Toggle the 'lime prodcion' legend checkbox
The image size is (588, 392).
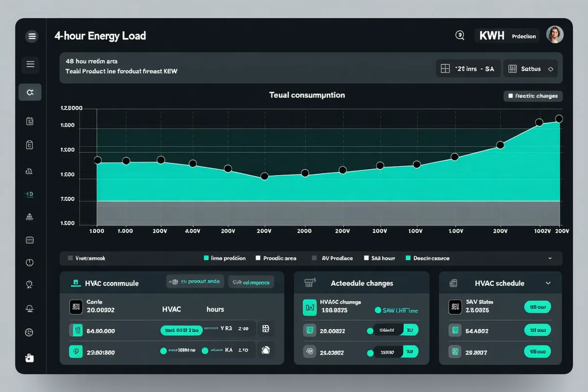coord(206,258)
